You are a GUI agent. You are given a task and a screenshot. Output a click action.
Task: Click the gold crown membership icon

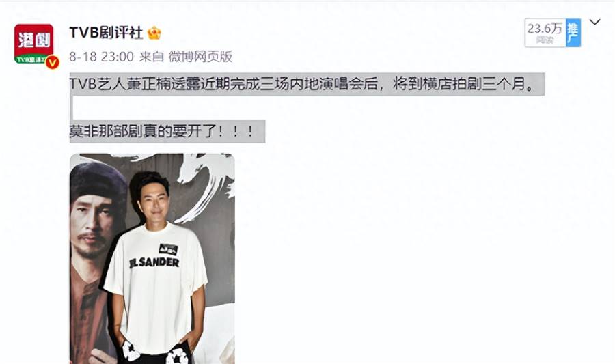(154, 33)
